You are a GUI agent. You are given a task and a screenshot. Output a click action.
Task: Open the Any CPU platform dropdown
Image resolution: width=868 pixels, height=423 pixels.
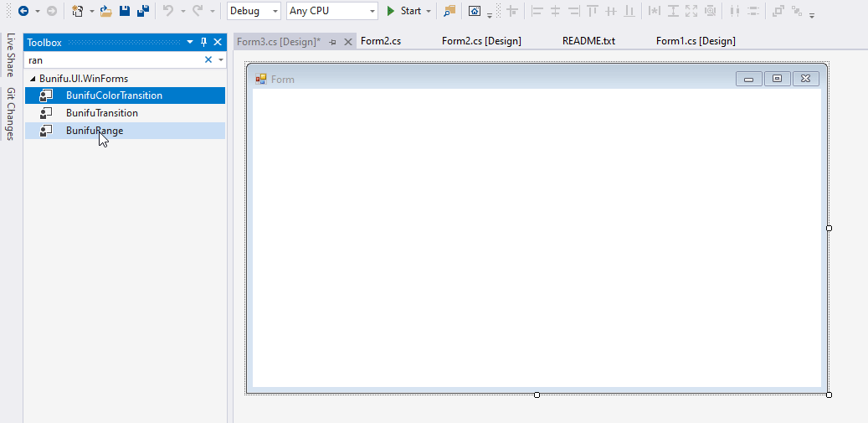click(x=332, y=11)
